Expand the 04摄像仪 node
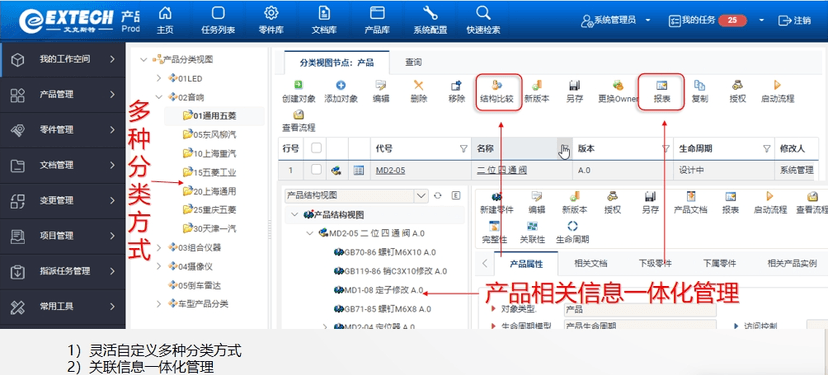The height and width of the screenshot is (375, 828). (x=159, y=266)
